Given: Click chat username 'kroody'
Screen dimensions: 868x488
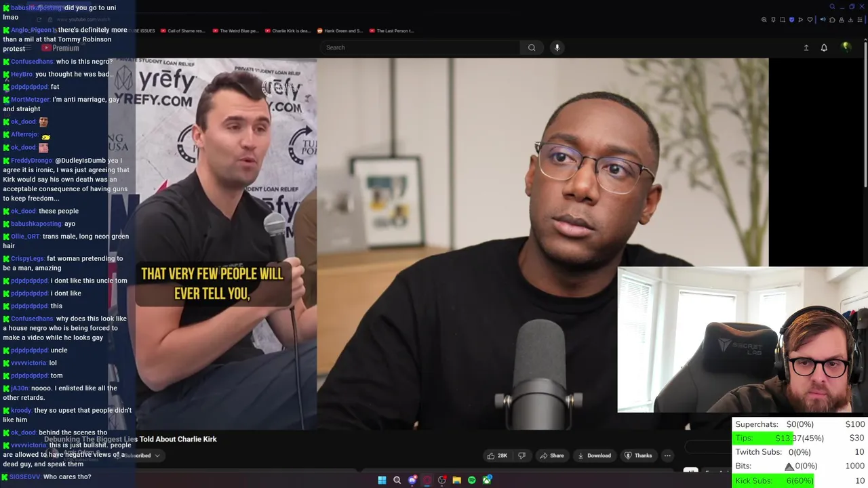Looking at the screenshot, I should tap(21, 411).
